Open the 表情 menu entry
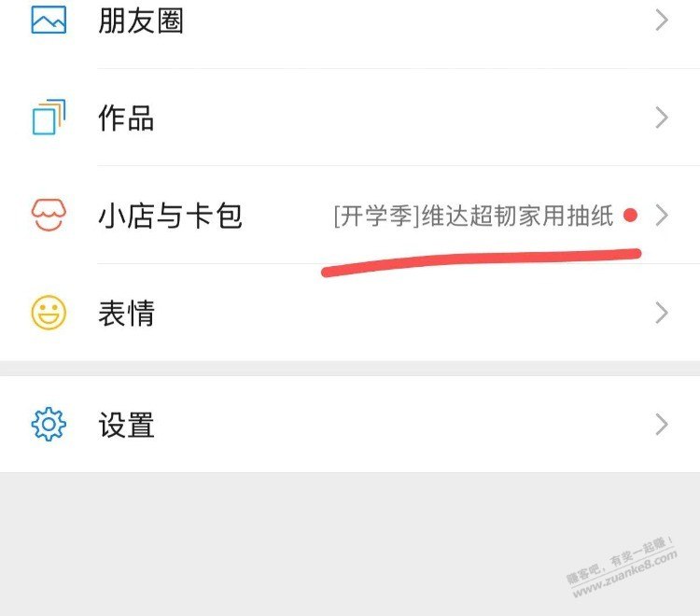Screen dimensions: 700x616 click(350, 313)
